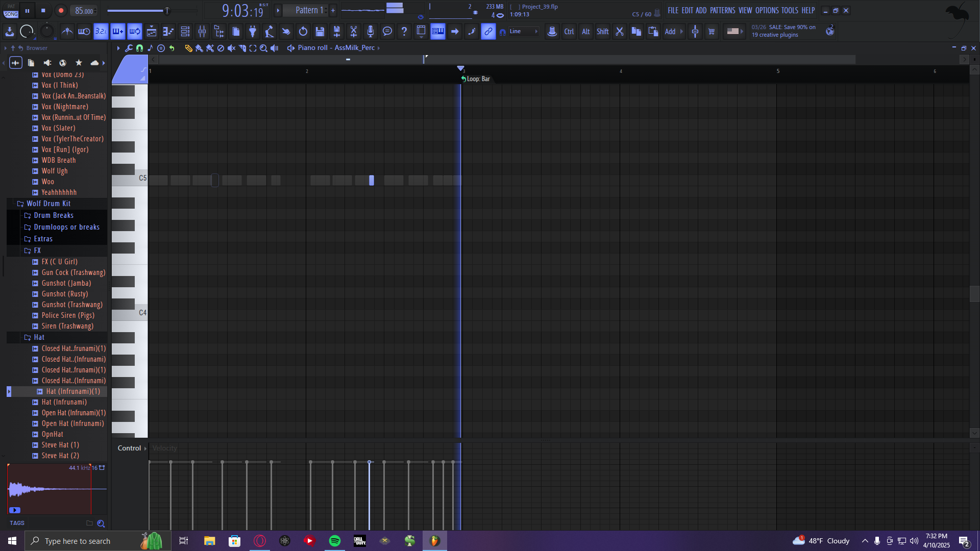The width and height of the screenshot is (980, 551).
Task: Open the PATTERNS menu
Action: [722, 10]
